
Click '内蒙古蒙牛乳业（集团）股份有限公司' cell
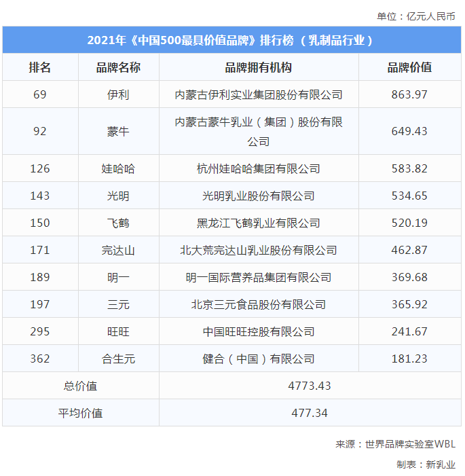(x=259, y=132)
